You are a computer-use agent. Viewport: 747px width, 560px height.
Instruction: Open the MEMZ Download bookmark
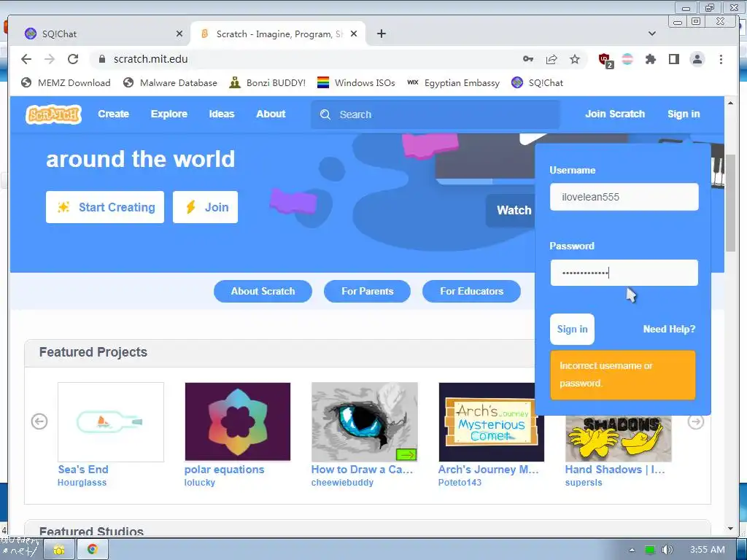point(66,83)
